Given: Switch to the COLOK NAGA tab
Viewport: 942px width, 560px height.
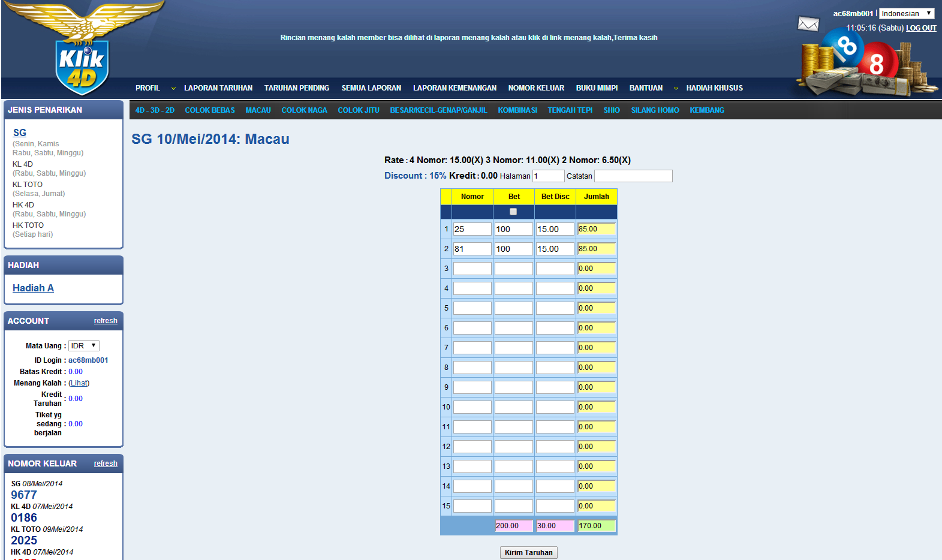Looking at the screenshot, I should [x=304, y=110].
